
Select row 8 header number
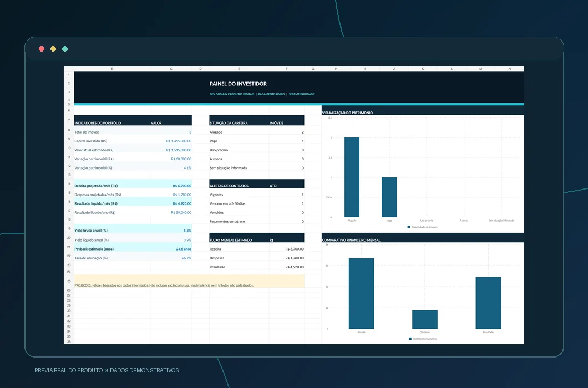69,130
